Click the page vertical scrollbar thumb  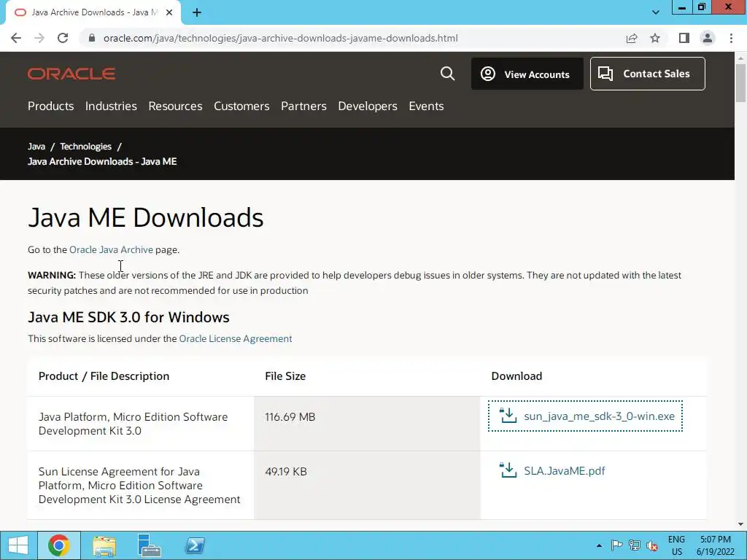(740, 82)
